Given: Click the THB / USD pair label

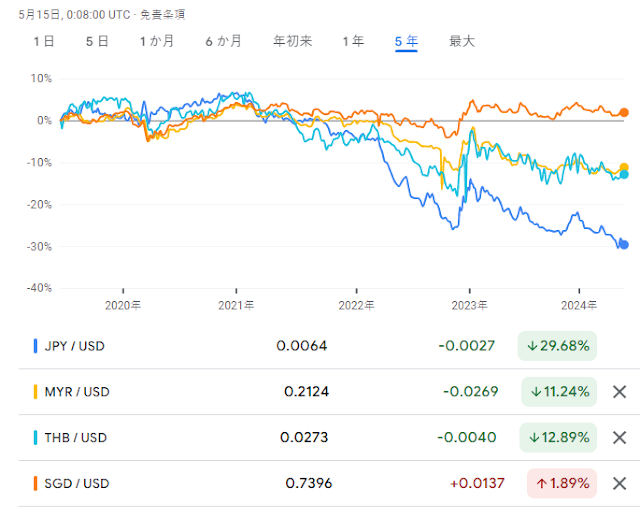Looking at the screenshot, I should [76, 438].
